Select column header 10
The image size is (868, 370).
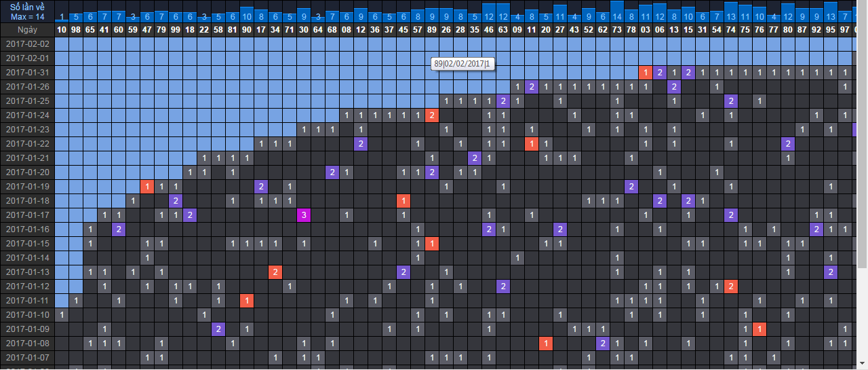pos(62,30)
